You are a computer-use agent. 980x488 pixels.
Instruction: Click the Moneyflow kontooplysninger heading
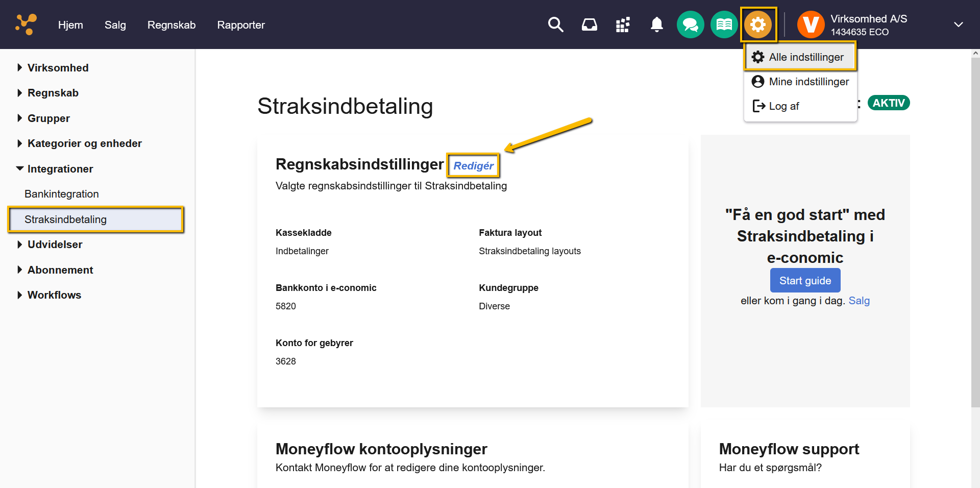tap(381, 449)
